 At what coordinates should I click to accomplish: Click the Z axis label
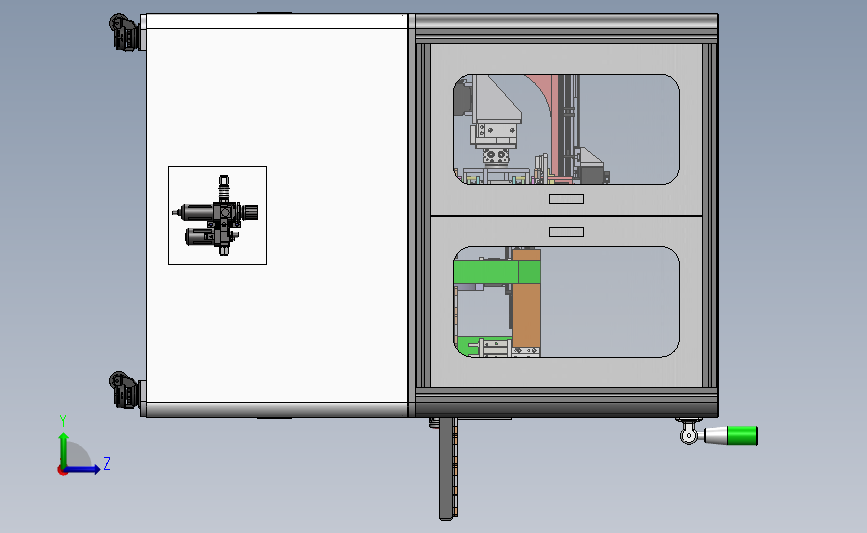pyautogui.click(x=107, y=463)
